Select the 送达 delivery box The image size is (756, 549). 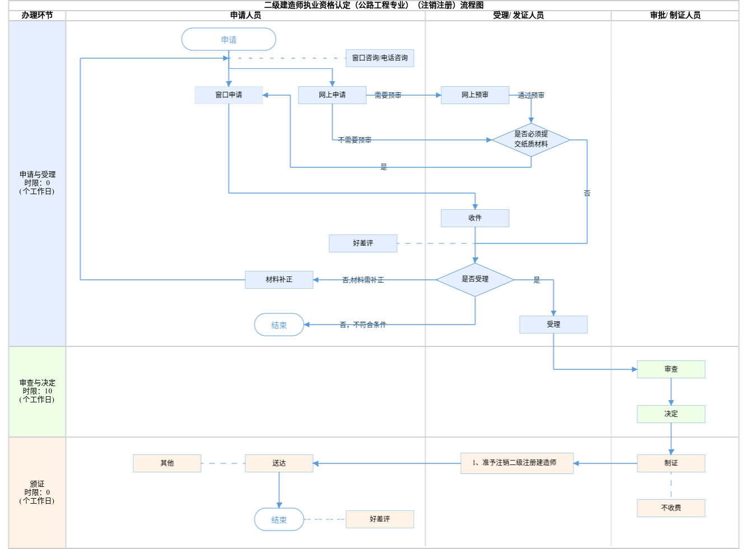point(279,463)
